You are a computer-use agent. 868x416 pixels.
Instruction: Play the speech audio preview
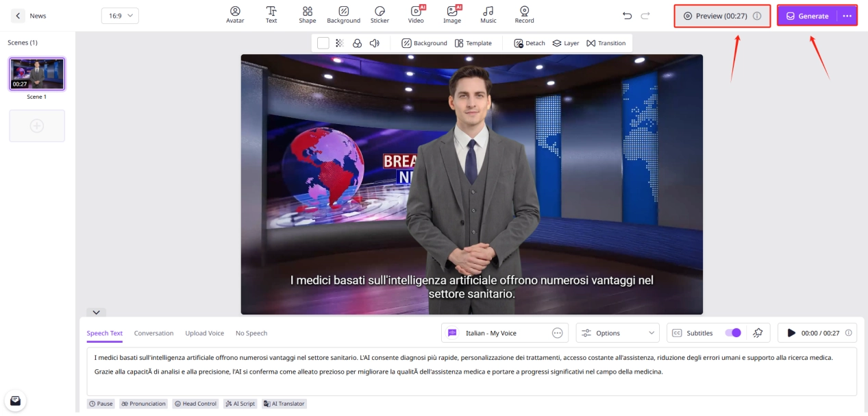(x=791, y=333)
